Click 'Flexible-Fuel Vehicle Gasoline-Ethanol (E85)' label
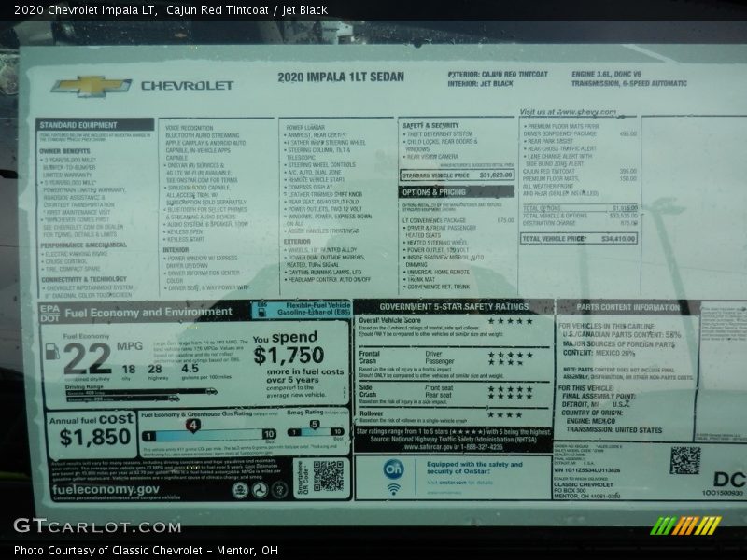 tap(314, 309)
